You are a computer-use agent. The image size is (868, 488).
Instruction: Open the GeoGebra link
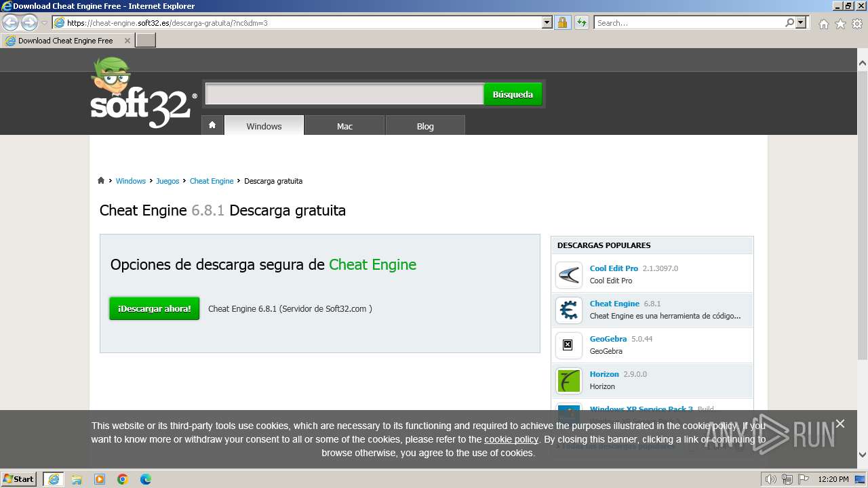608,339
